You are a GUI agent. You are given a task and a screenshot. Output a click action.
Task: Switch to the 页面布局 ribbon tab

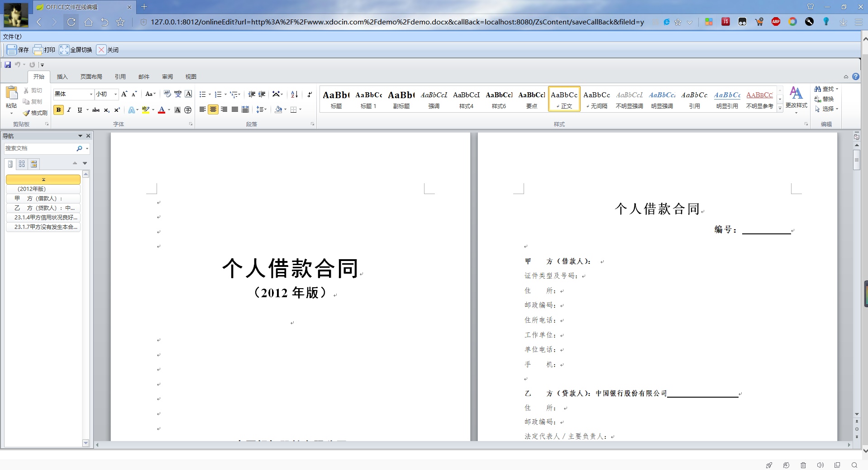tap(91, 76)
